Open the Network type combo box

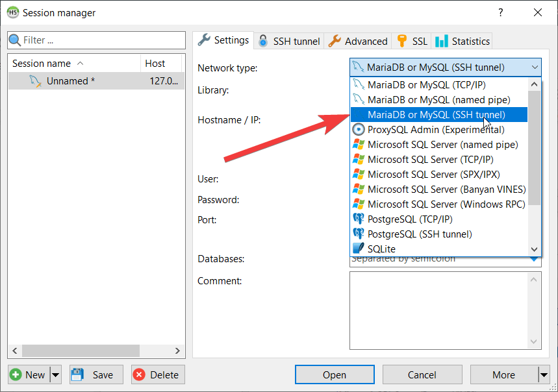tap(445, 67)
